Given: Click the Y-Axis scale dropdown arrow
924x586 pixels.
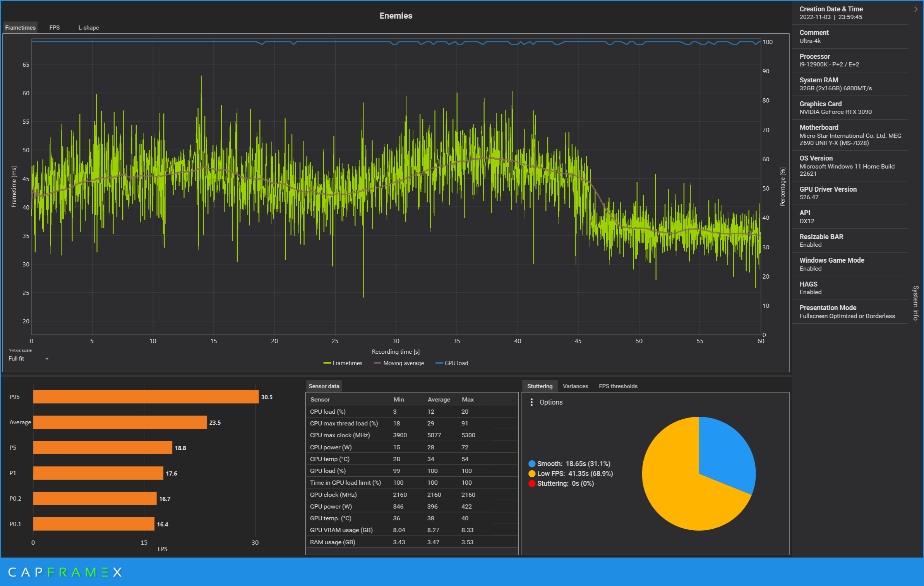Looking at the screenshot, I should pos(47,359).
